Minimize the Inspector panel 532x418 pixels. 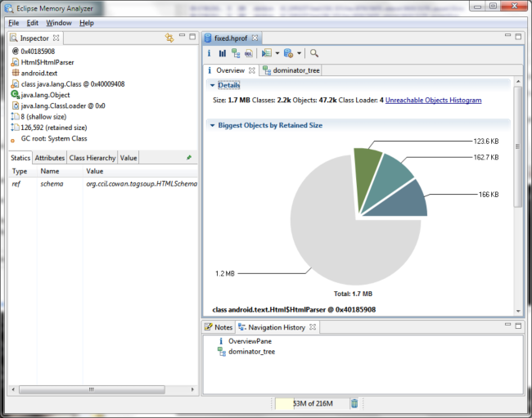(183, 35)
